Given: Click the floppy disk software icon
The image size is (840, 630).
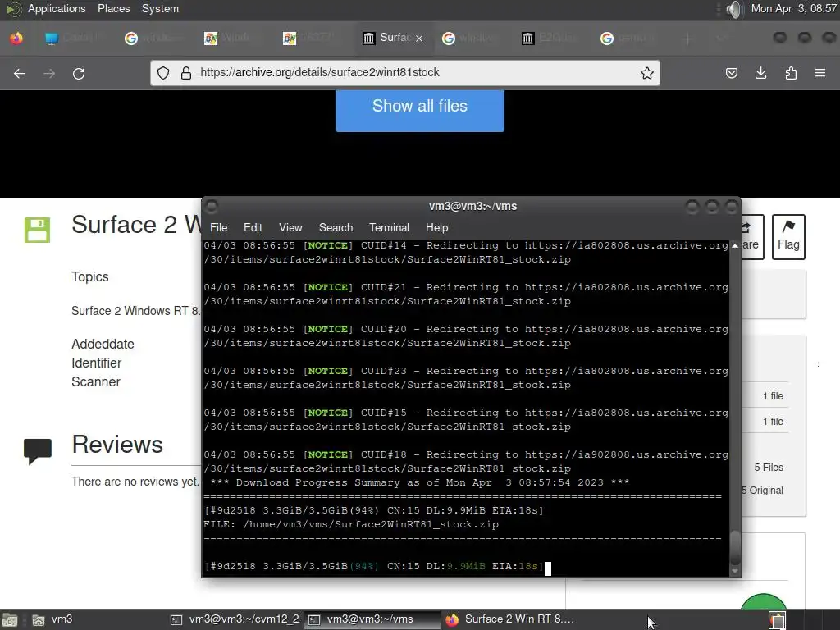Looking at the screenshot, I should pos(37,230).
